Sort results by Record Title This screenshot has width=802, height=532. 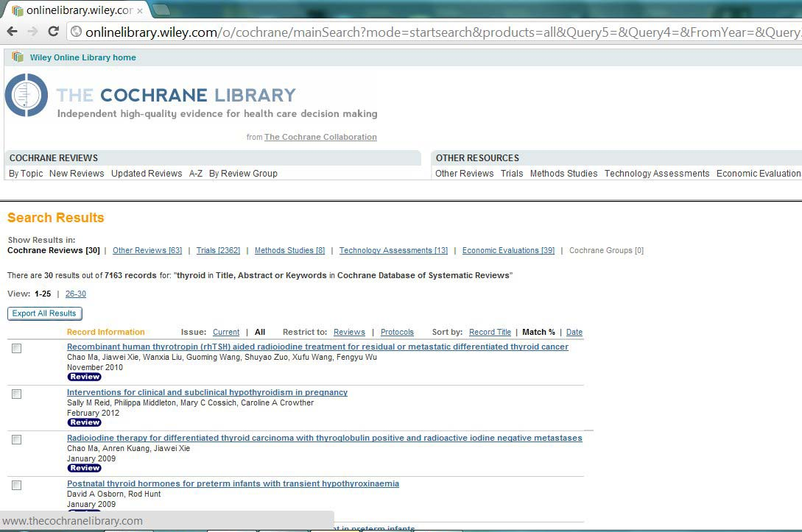[490, 332]
